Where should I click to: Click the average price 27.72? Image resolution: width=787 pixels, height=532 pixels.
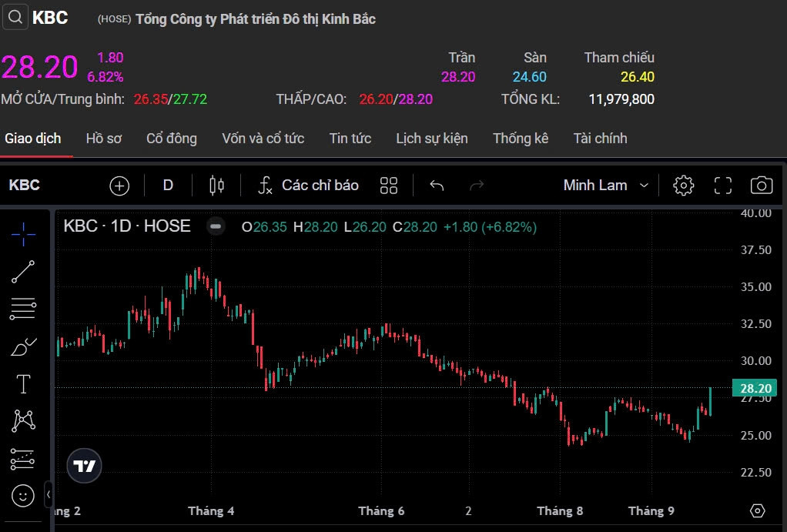coord(190,99)
